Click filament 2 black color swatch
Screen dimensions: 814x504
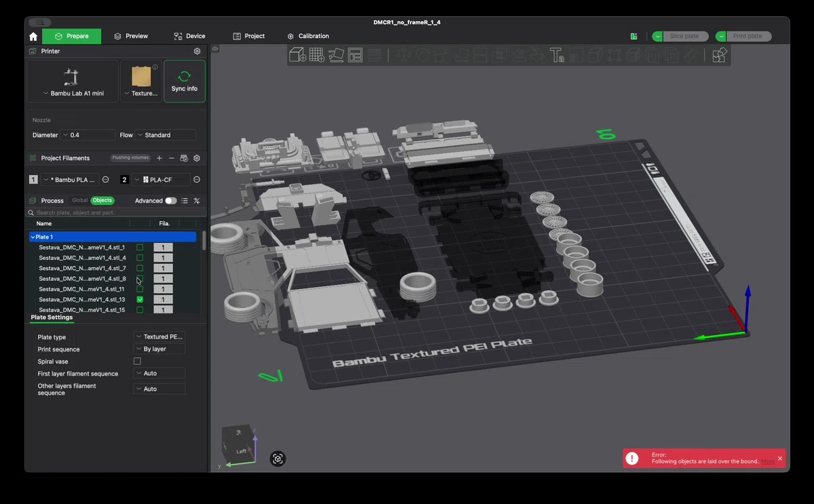click(125, 180)
